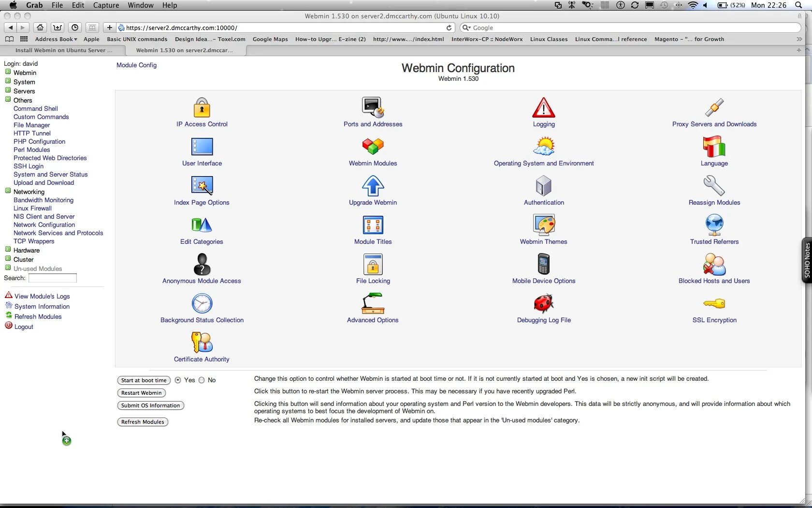The width and height of the screenshot is (812, 508).
Task: Open the Anonymous Module Access icon
Action: tap(202, 264)
